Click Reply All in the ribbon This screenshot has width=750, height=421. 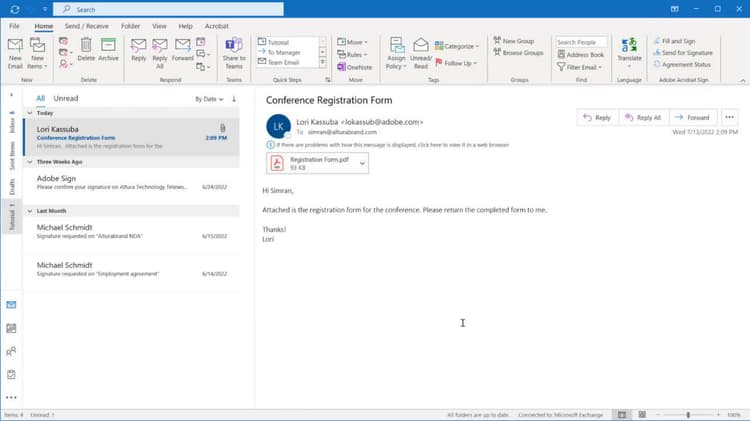[160, 53]
